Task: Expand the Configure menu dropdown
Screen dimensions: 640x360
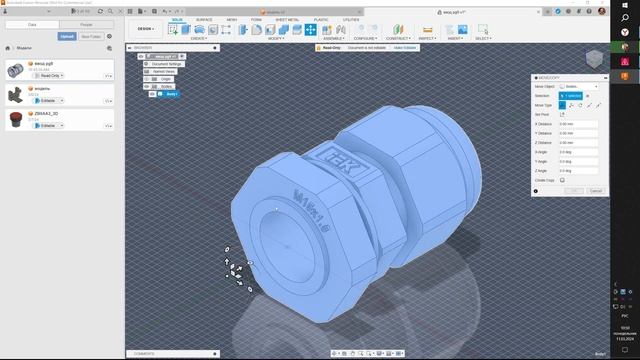Action: [x=365, y=38]
